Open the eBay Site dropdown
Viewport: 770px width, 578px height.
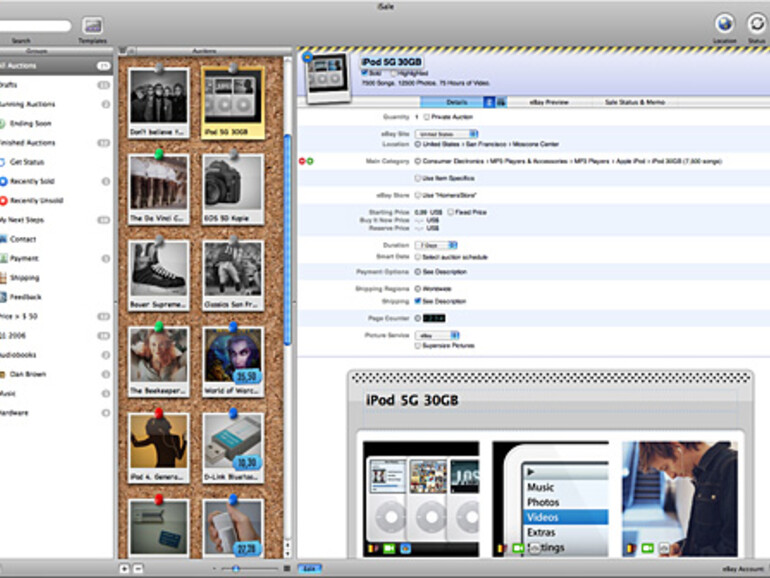[446, 134]
